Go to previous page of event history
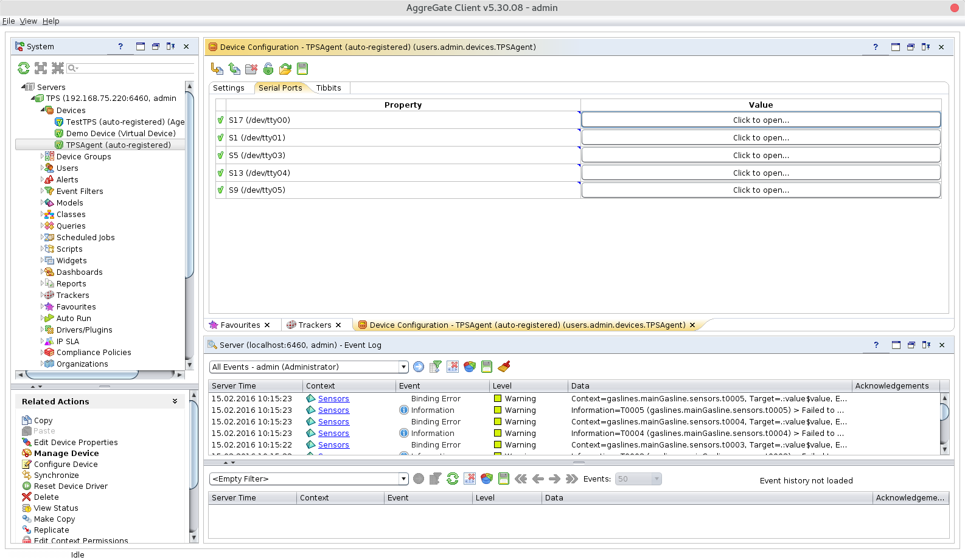Screen dimensions: 965x560 click(x=538, y=479)
